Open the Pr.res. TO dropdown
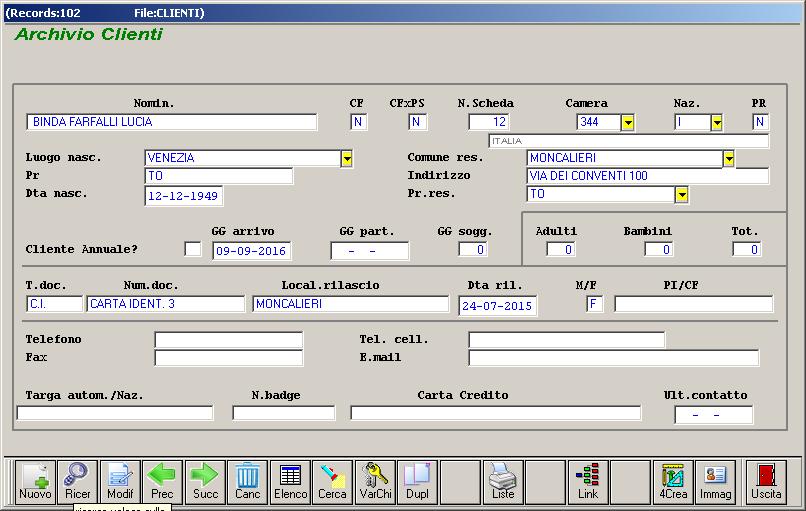 (x=682, y=194)
